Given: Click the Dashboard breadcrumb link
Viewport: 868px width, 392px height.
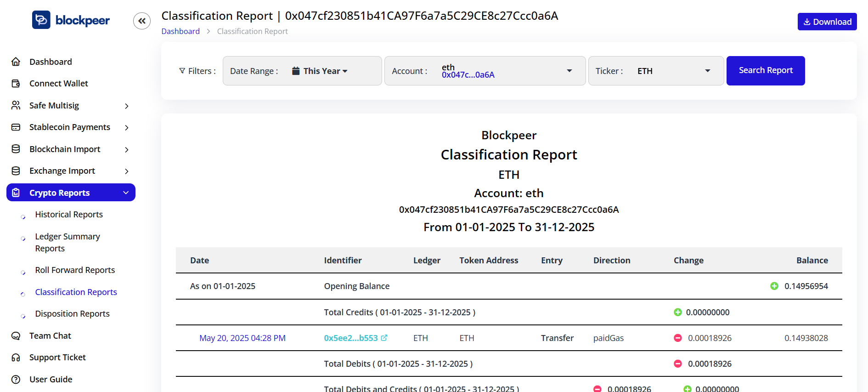Looking at the screenshot, I should (x=180, y=31).
